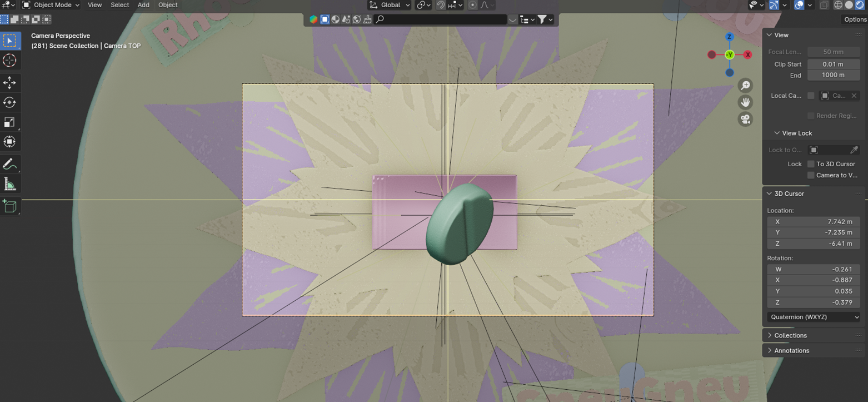Select the Rotate tool
Viewport: 868px width, 402px height.
coord(9,102)
